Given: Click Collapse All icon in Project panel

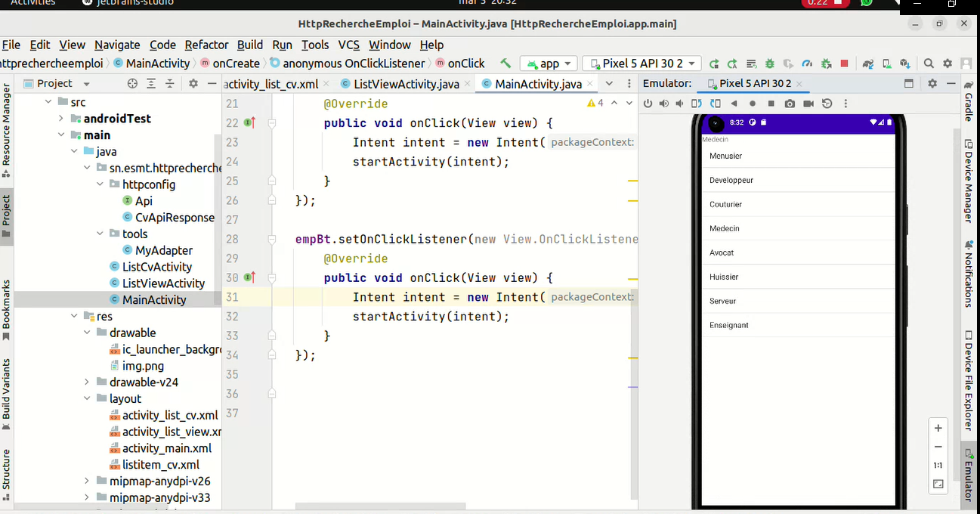Looking at the screenshot, I should 170,84.
